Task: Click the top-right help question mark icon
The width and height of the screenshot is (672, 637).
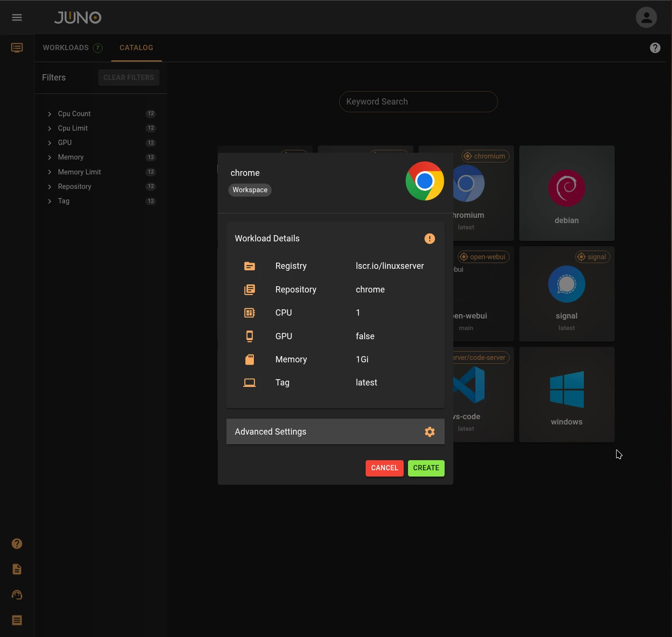Action: [x=655, y=48]
